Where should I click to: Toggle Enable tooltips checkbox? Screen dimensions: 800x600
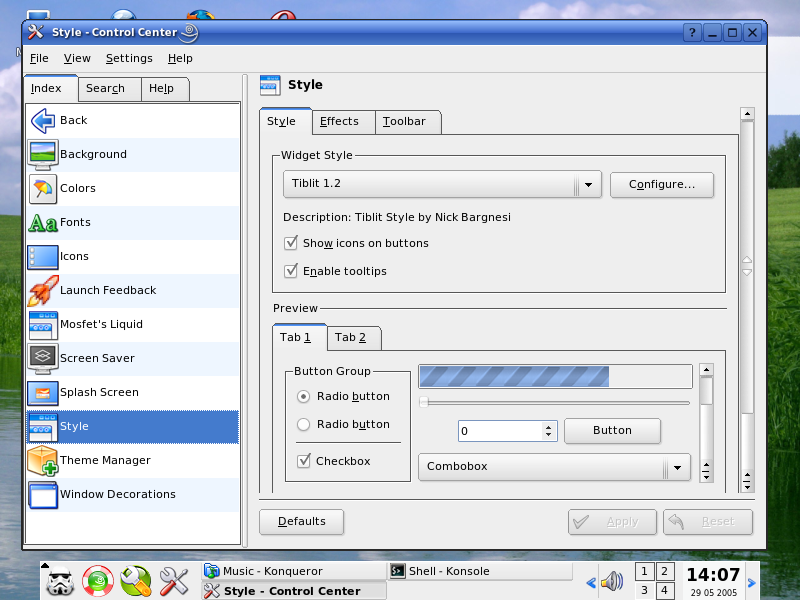[x=291, y=271]
